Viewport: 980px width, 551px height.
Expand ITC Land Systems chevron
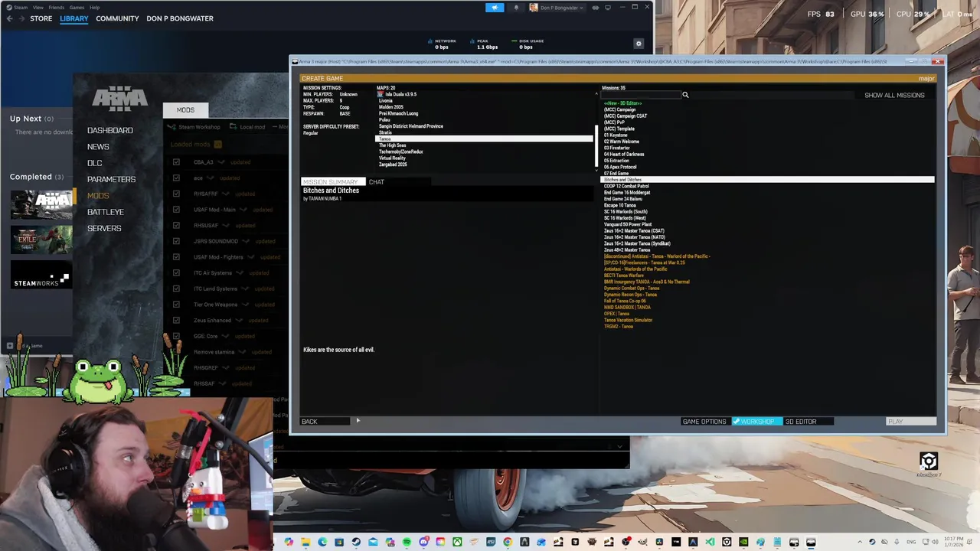[x=246, y=289]
